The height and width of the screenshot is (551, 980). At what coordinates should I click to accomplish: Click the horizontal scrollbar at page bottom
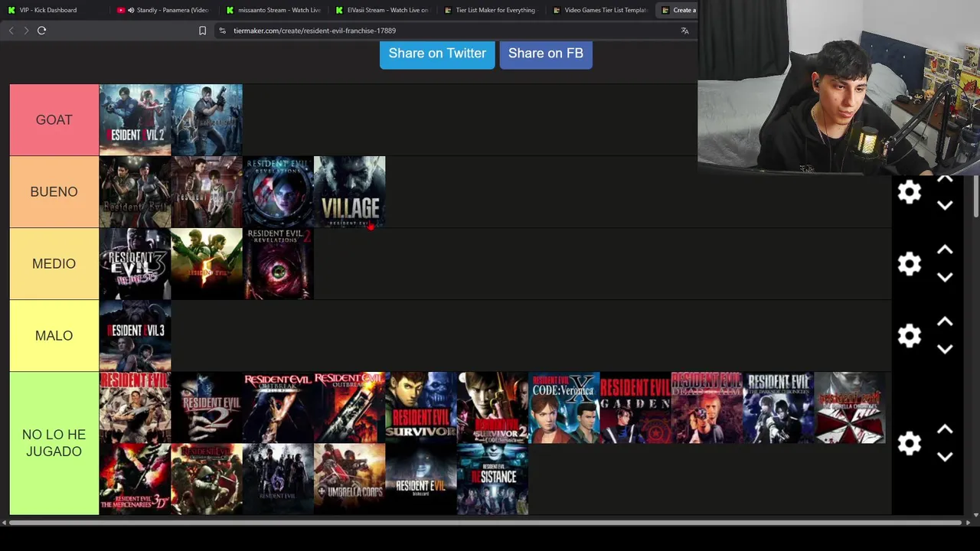pos(485,523)
